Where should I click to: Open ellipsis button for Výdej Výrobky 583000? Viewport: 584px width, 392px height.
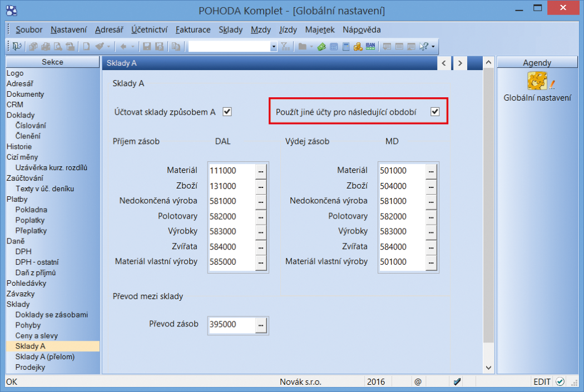(431, 231)
